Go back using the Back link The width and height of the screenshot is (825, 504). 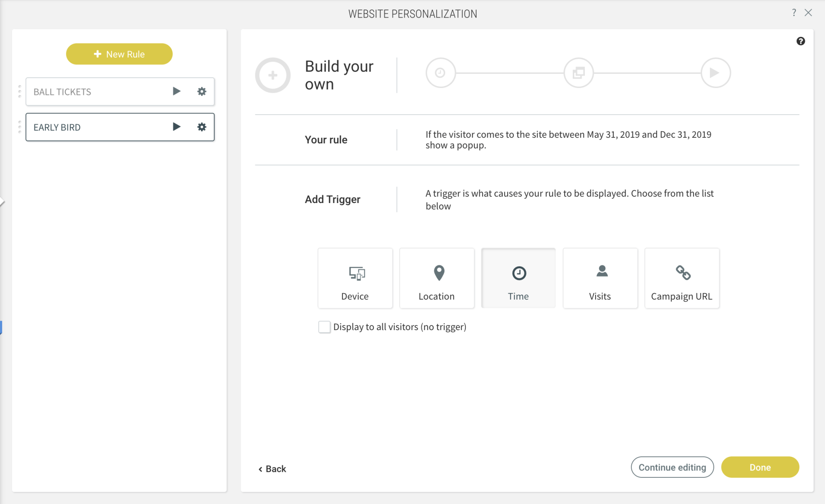(x=272, y=468)
